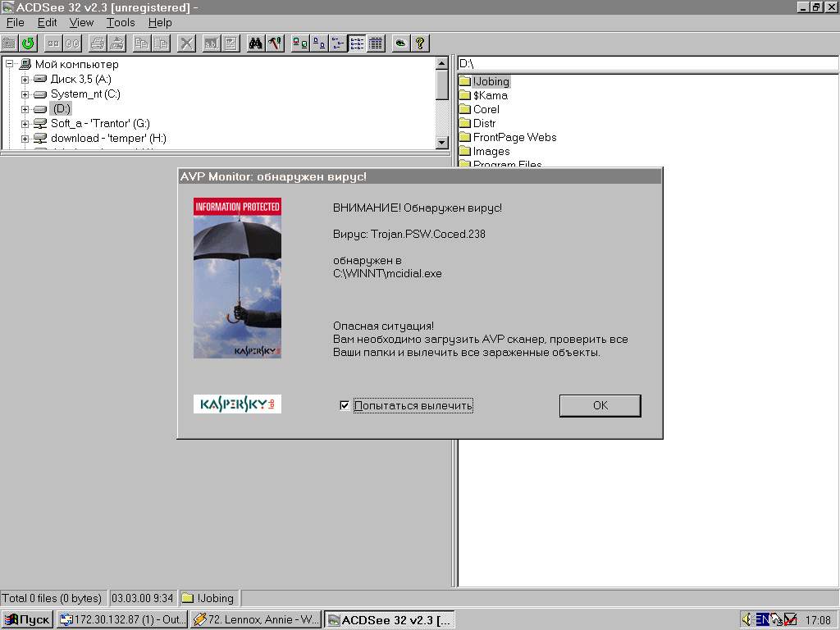Image resolution: width=840 pixels, height=630 pixels.
Task: Click the volume speaker tray icon
Action: [748, 619]
